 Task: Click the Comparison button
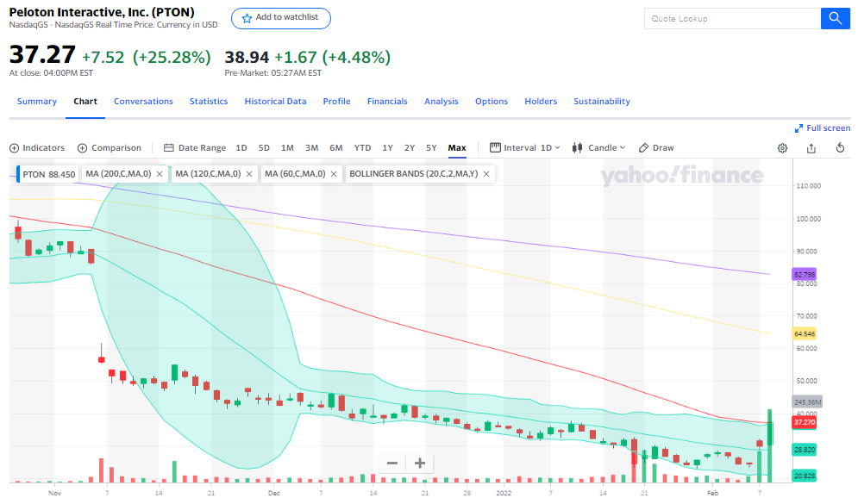[x=110, y=147]
